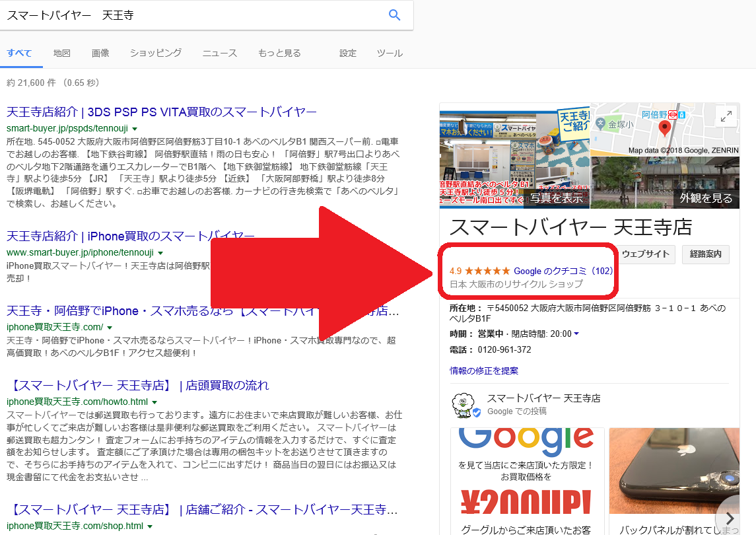Open the ¥200UP Google promotion post card
The width and height of the screenshot is (756, 535).
(527, 481)
